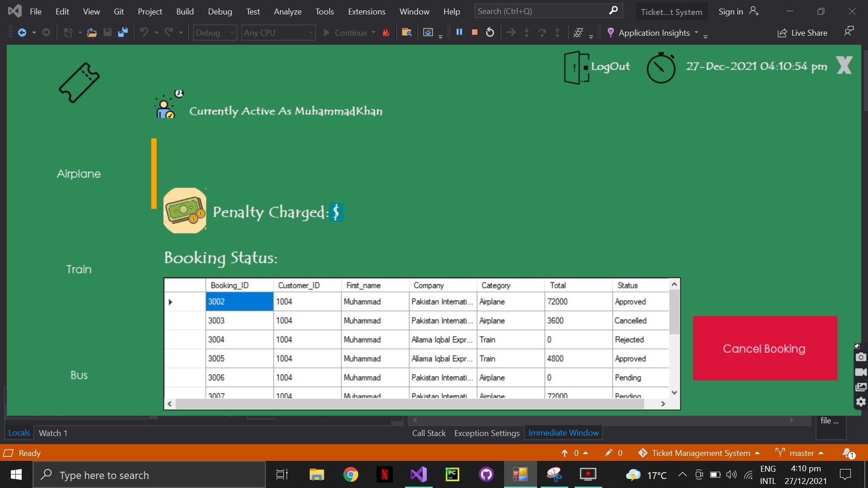Click the stopwatch clock icon
Screen dimensions: 868x488
(660, 68)
